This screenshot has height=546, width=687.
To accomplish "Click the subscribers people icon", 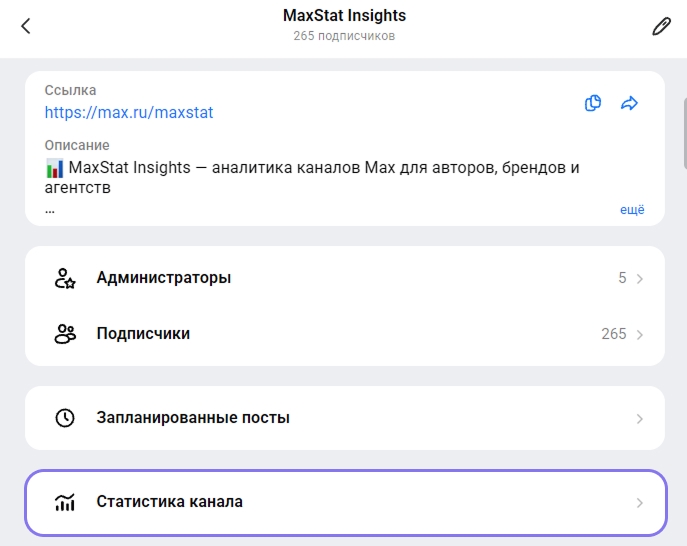I will click(x=65, y=334).
